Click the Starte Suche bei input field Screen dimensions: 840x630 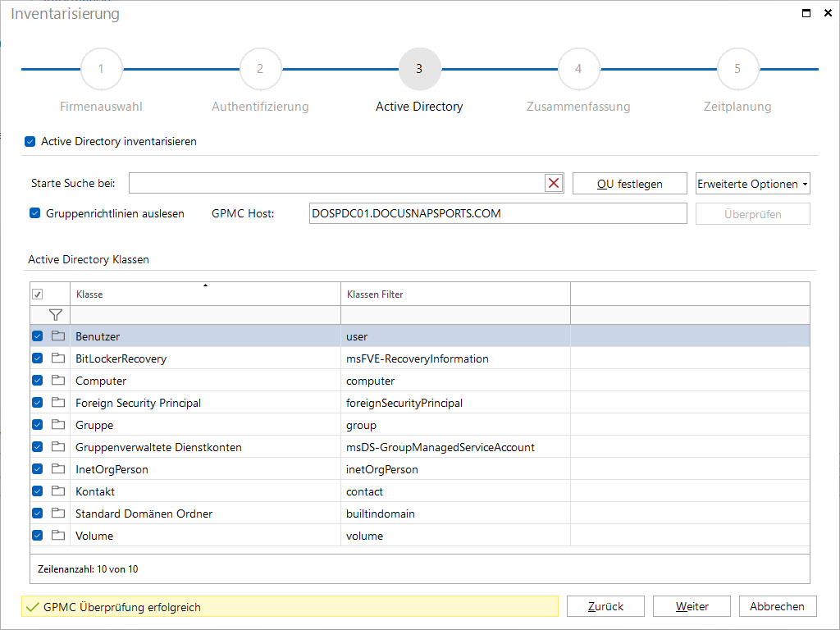(x=336, y=183)
